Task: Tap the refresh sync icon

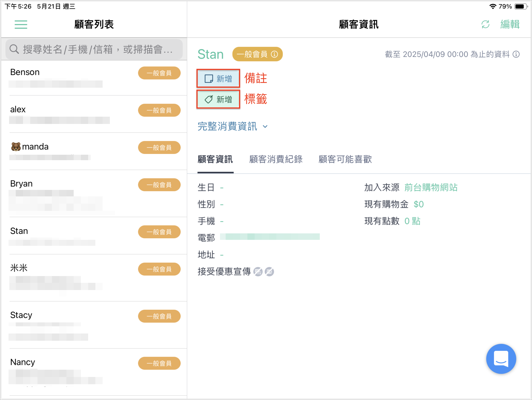Action: click(x=485, y=24)
